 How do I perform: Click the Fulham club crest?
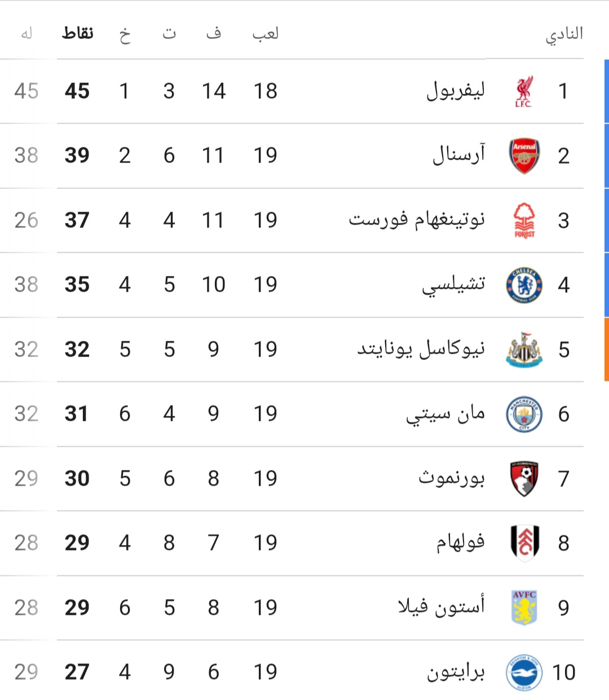524,543
